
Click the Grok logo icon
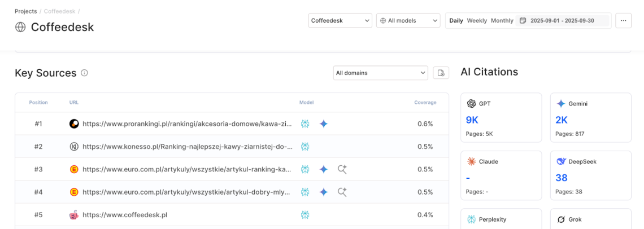561,219
